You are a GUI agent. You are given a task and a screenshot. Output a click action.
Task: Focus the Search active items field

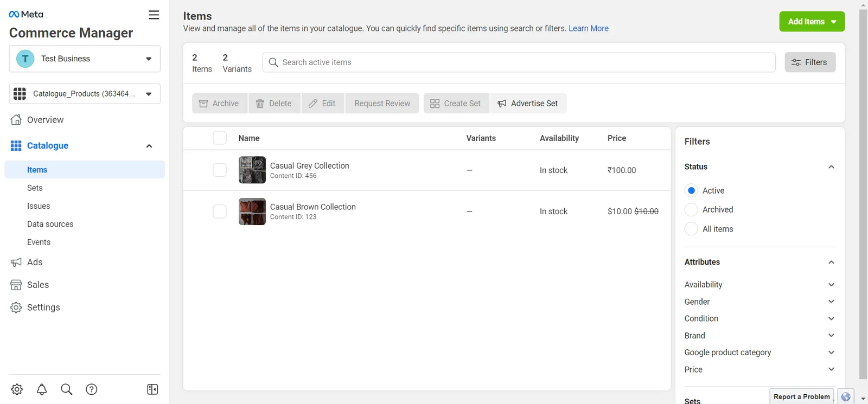point(519,62)
